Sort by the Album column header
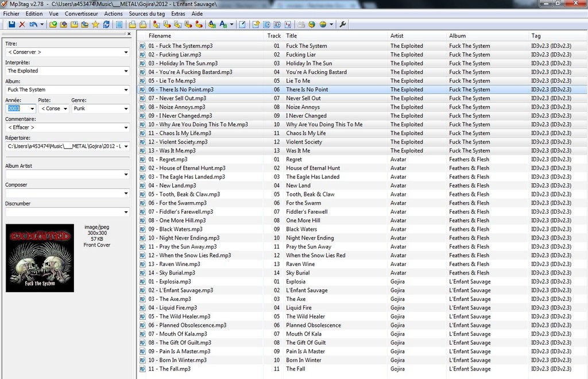The height and width of the screenshot is (379, 588). click(x=488, y=36)
